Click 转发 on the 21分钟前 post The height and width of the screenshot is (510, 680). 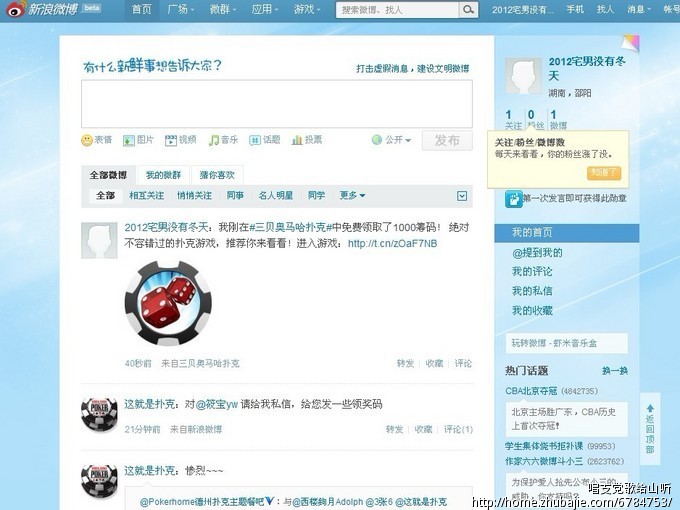394,429
